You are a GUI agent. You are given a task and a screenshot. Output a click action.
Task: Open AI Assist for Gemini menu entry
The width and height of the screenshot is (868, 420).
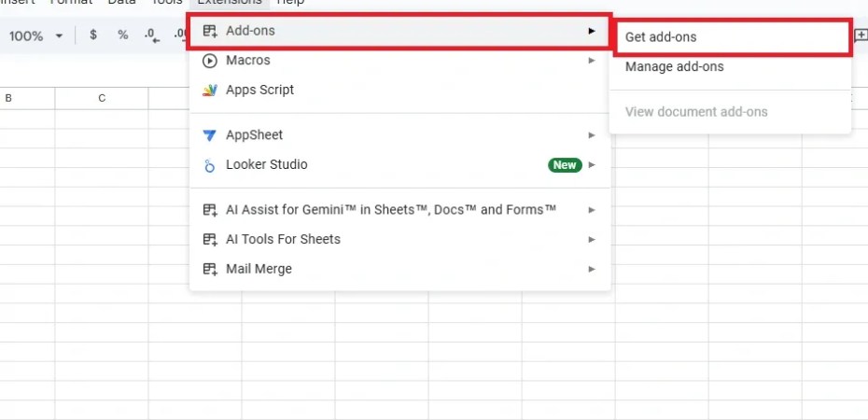coord(391,209)
